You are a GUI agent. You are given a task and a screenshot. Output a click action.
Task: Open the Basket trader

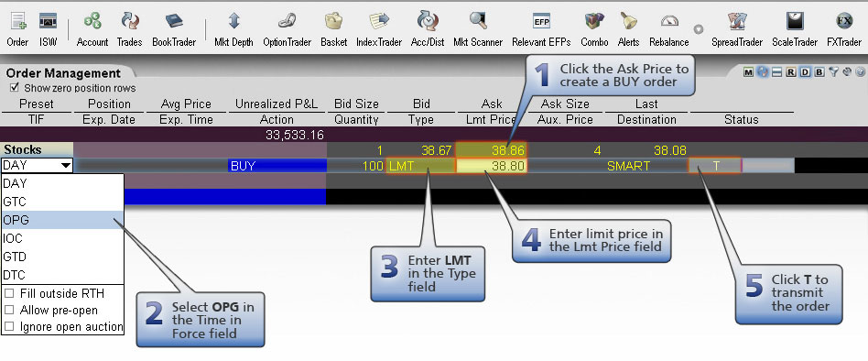[x=334, y=28]
